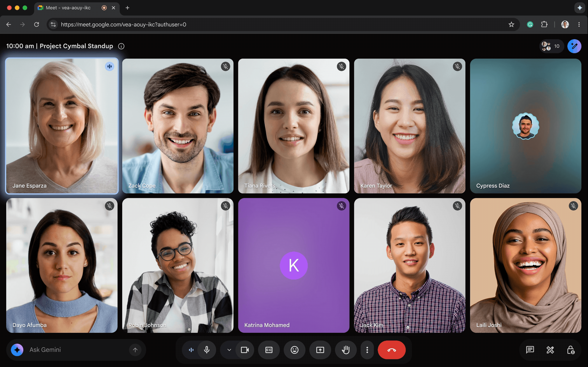Image resolution: width=588 pixels, height=367 pixels.
Task: Submit the Ask Gemini prompt arrow
Action: click(135, 350)
